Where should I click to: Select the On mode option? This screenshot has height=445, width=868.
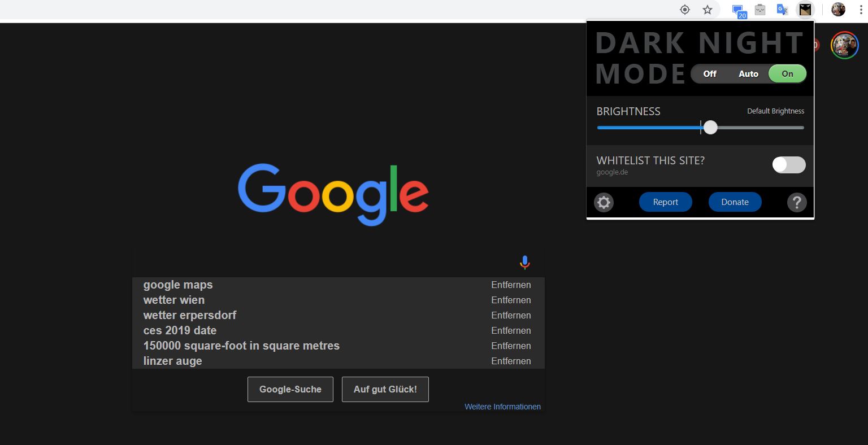click(787, 74)
